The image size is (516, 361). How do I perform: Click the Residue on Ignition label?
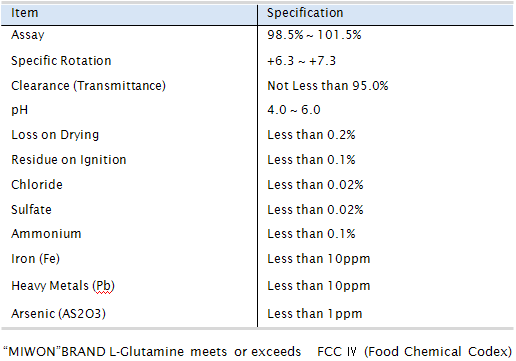coord(69,160)
